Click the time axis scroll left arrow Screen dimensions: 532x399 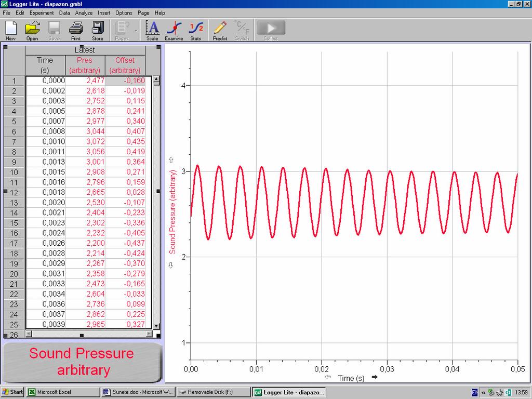pyautogui.click(x=328, y=377)
